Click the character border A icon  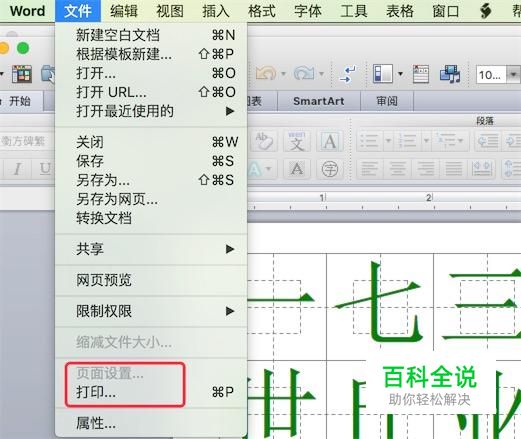click(x=329, y=141)
